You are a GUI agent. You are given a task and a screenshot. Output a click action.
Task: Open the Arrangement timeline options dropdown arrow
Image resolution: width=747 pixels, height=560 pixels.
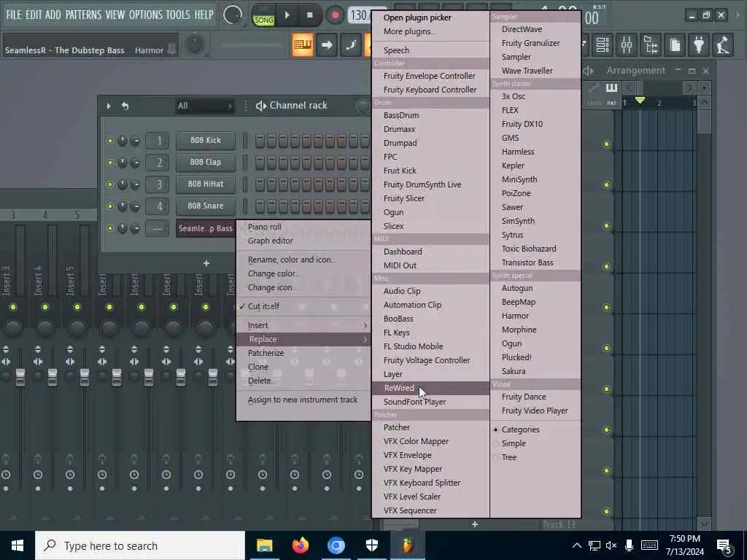704,88
